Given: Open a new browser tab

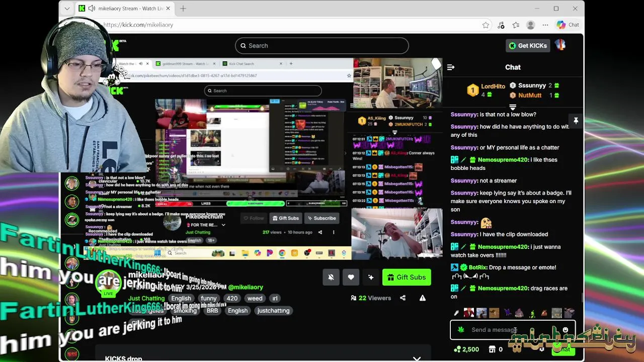Looking at the screenshot, I should (183, 9).
